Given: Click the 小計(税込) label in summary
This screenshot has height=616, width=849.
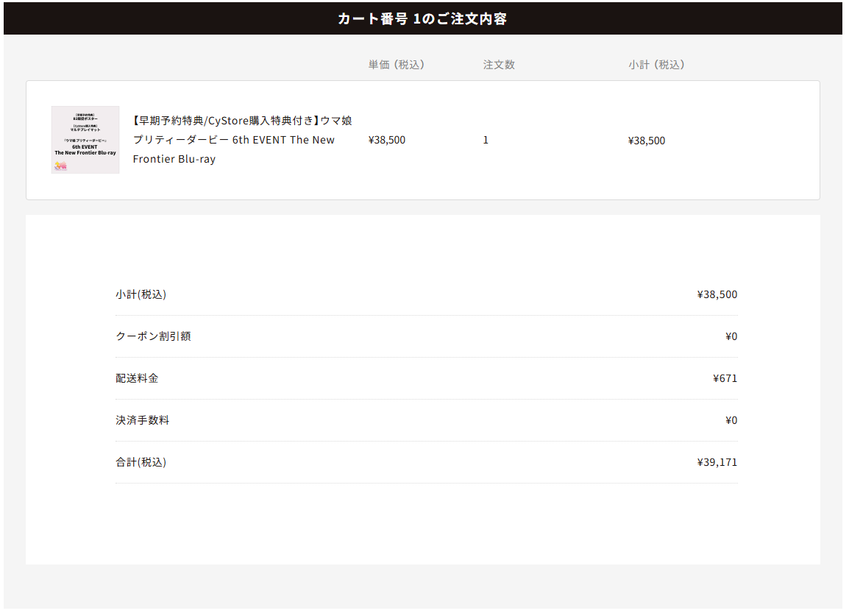Looking at the screenshot, I should pyautogui.click(x=141, y=294).
